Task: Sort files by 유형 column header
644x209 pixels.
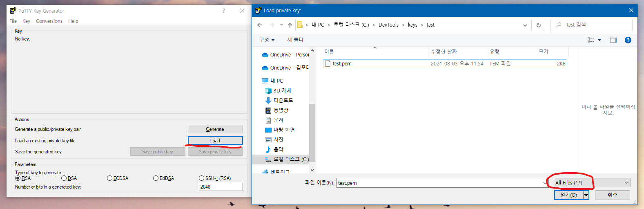Action: [x=512, y=52]
